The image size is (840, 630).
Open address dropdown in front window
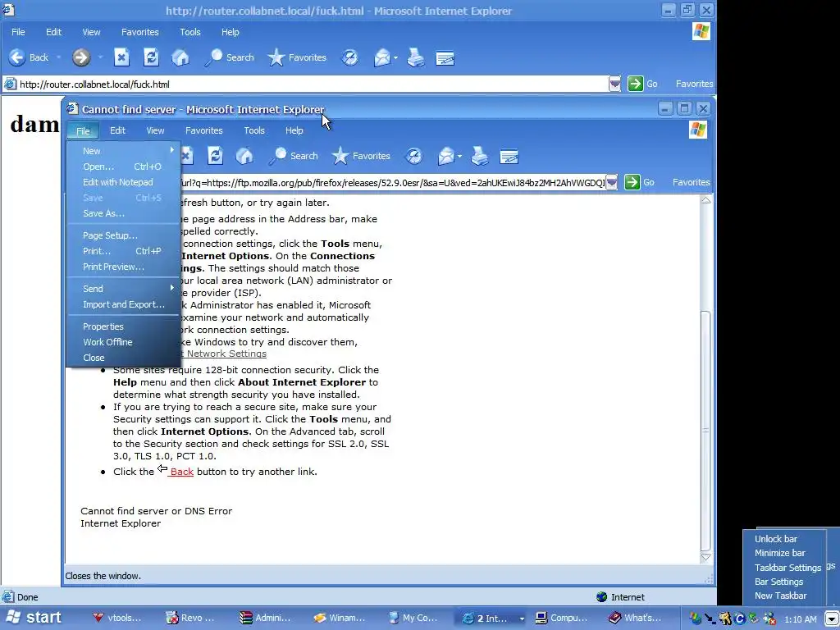click(x=612, y=183)
